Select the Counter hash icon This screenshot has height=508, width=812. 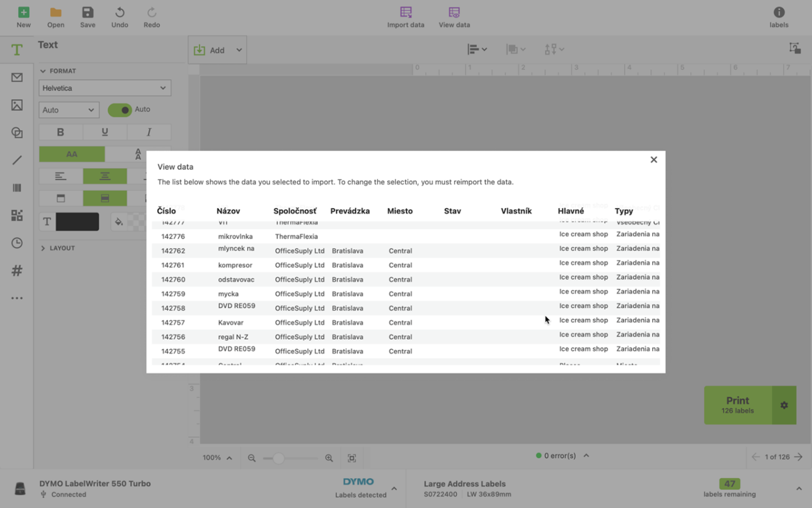coord(17,271)
